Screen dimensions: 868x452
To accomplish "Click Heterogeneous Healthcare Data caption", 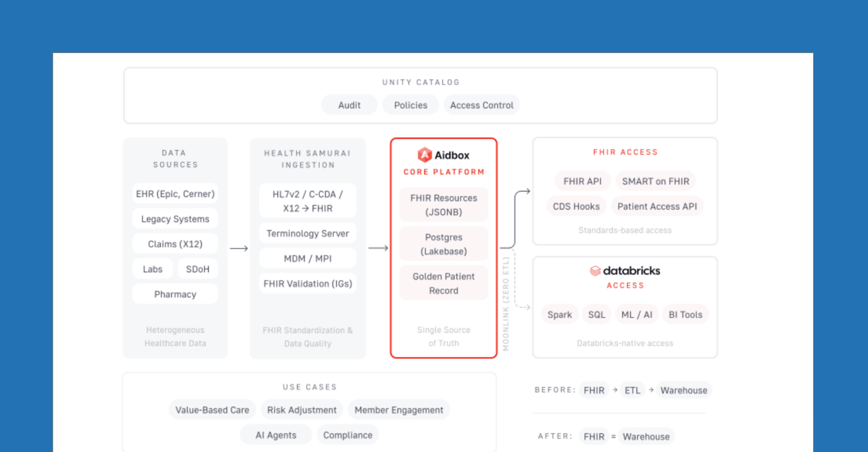I will pyautogui.click(x=175, y=336).
